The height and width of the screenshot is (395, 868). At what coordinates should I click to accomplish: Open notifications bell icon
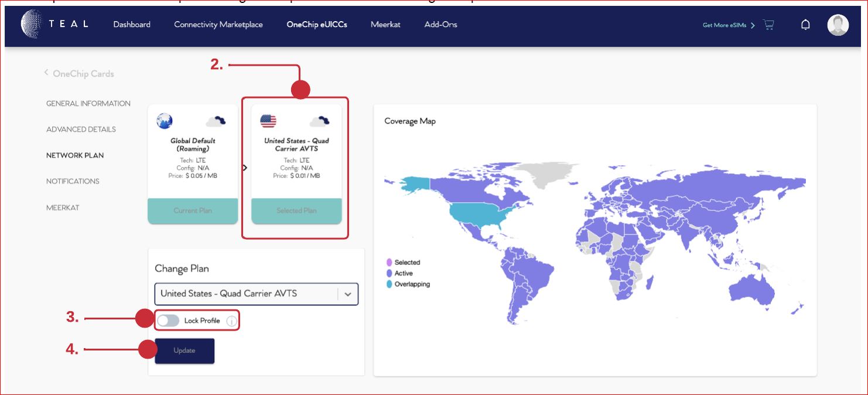pos(805,25)
